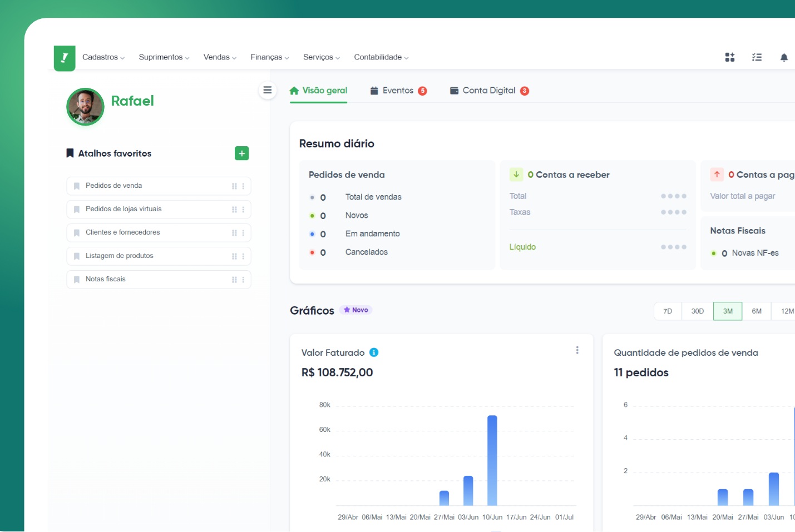Open the Listagem de produtos shortcut
Image resolution: width=795 pixels, height=532 pixels.
(x=159, y=256)
